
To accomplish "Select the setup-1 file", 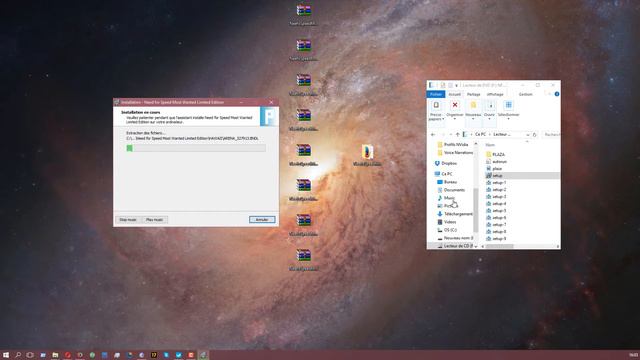I will (x=496, y=182).
